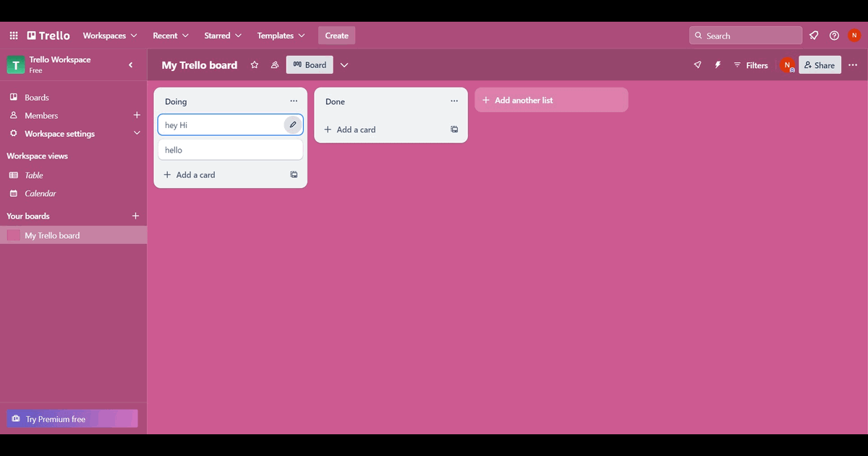This screenshot has width=868, height=456.
Task: Open the help question mark icon
Action: click(x=835, y=35)
